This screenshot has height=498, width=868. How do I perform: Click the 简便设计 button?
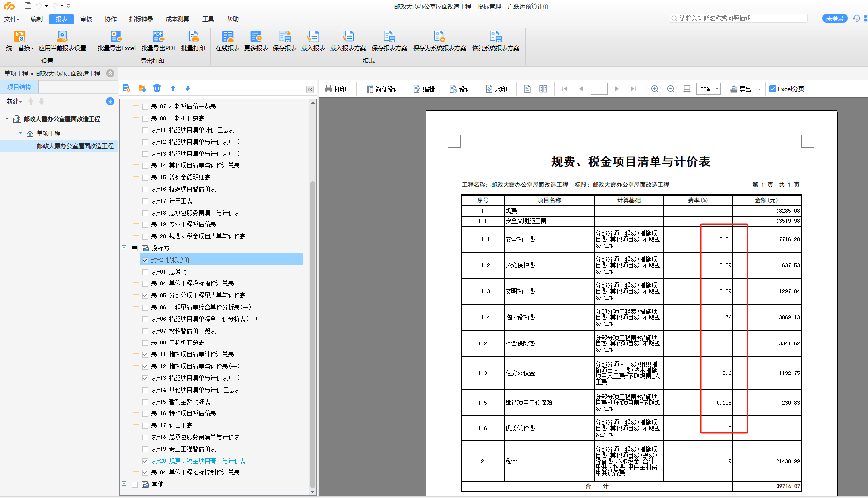(383, 89)
